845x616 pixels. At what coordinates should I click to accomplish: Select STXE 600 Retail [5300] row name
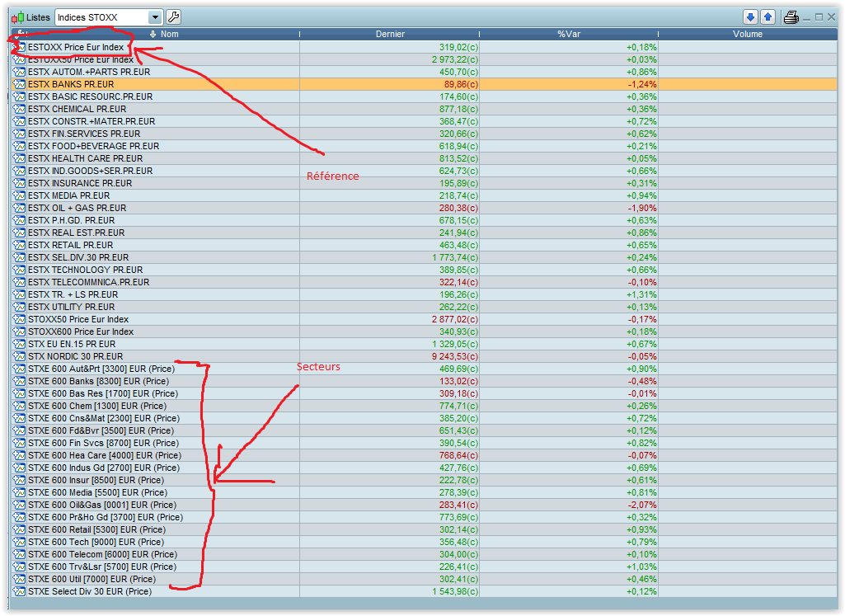97,529
